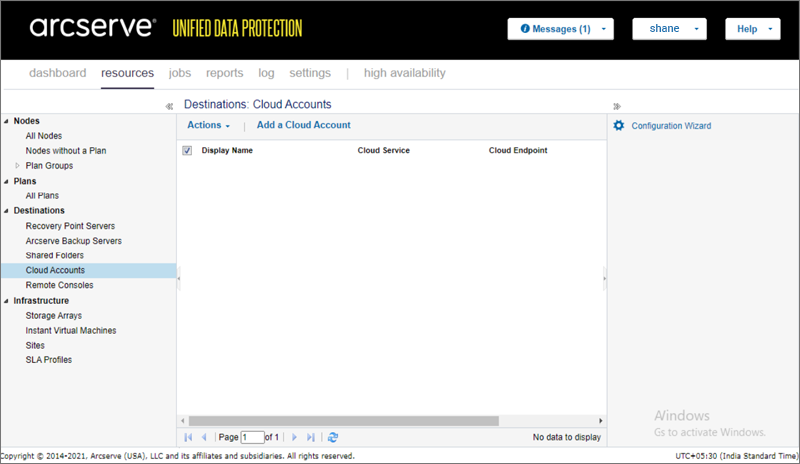Open the Configuration Wizard link
Screen dimensions: 800x464
[671, 126]
